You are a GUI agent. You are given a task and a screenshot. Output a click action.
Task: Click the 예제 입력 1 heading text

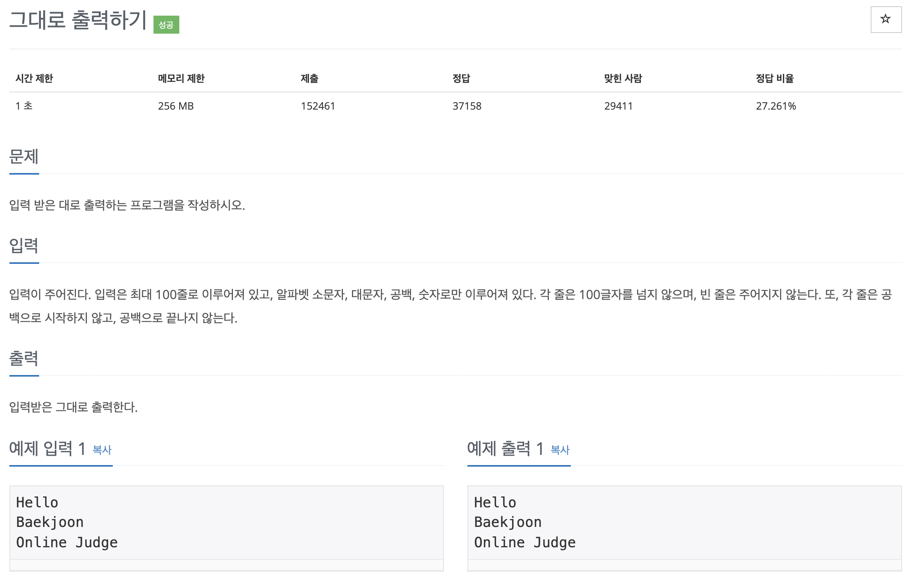pyautogui.click(x=47, y=449)
